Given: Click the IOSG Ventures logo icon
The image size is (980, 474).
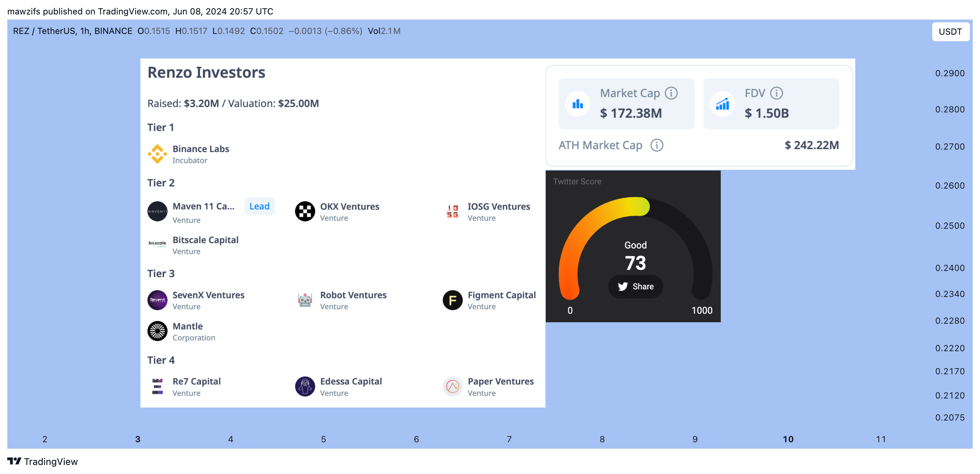Looking at the screenshot, I should point(452,211).
